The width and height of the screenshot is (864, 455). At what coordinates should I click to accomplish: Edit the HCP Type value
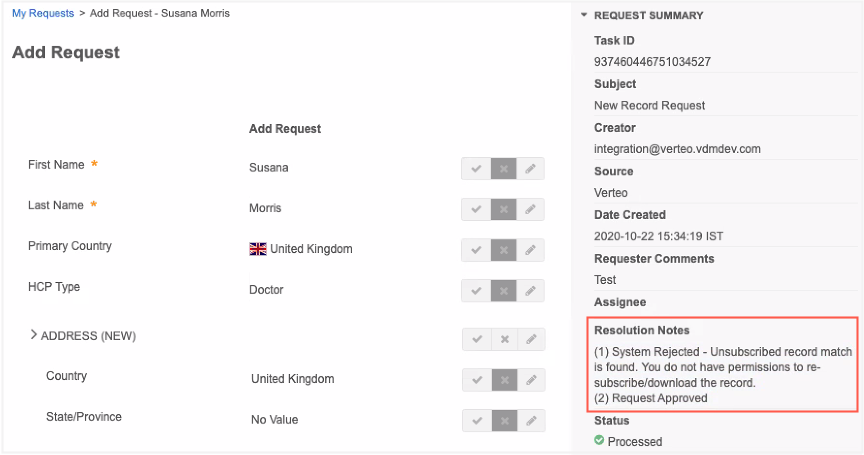532,290
